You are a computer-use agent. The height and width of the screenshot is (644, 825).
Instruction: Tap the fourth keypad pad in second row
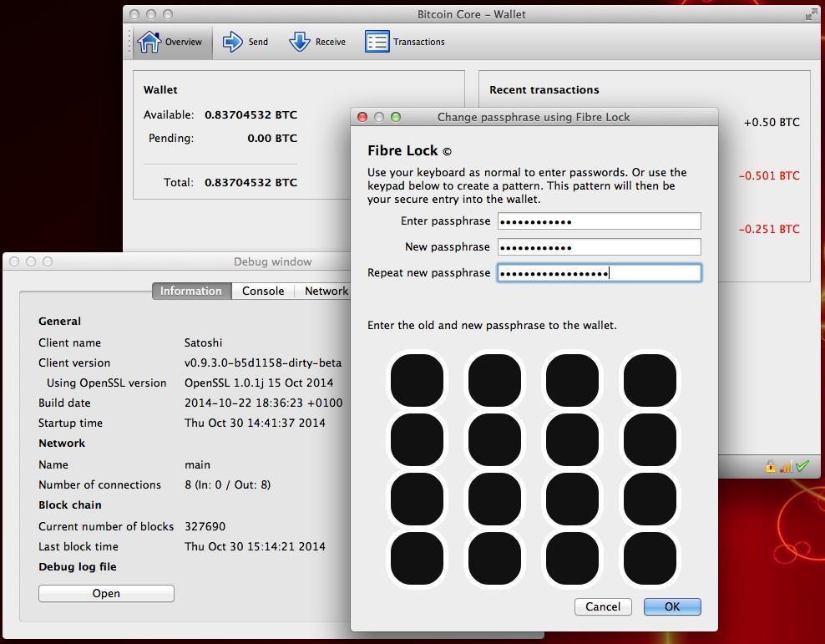tap(650, 439)
